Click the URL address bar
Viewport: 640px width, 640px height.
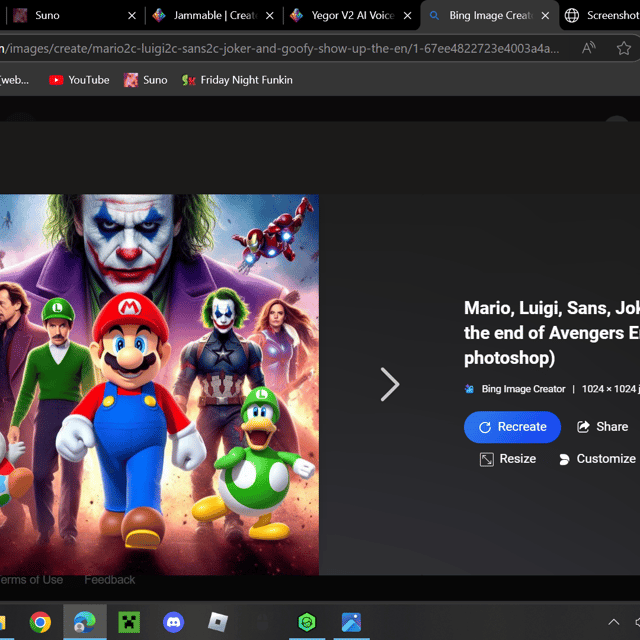(282, 49)
